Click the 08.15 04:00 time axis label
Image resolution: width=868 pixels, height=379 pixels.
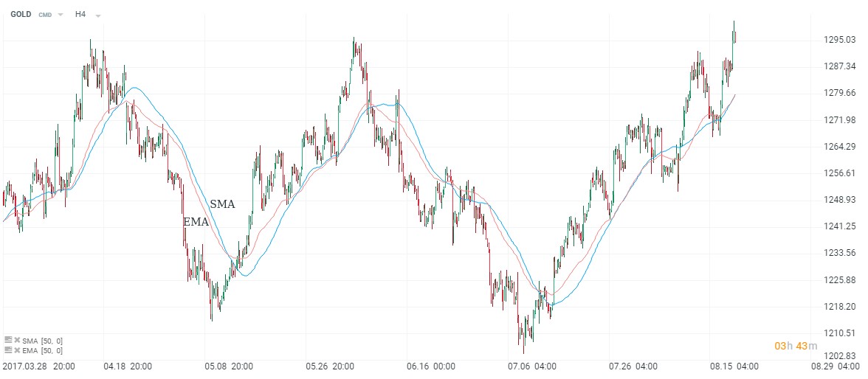[734, 366]
